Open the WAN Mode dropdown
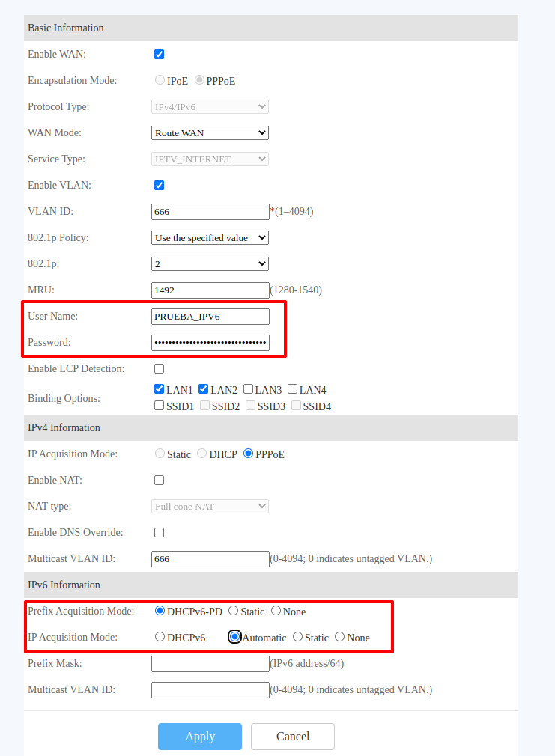The image size is (555, 756). click(x=210, y=132)
